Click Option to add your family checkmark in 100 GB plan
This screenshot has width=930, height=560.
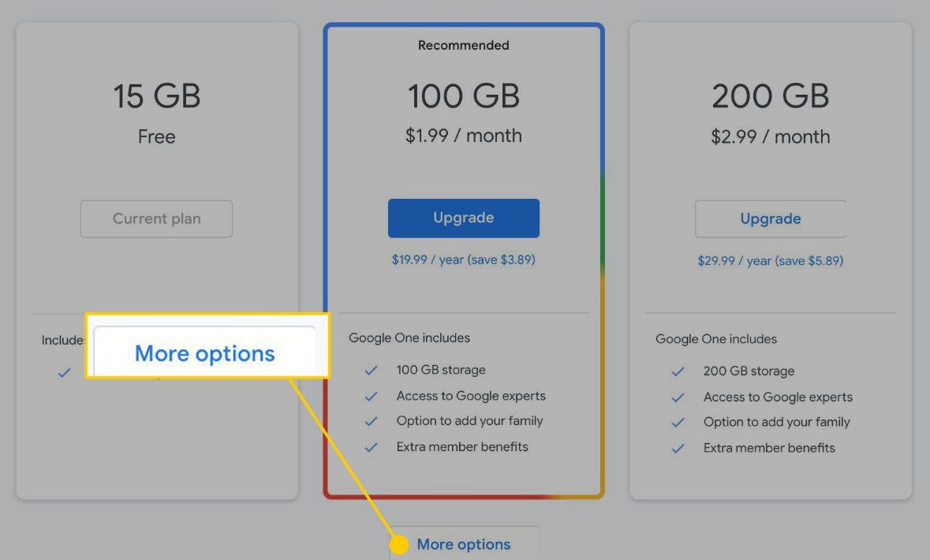tap(371, 421)
